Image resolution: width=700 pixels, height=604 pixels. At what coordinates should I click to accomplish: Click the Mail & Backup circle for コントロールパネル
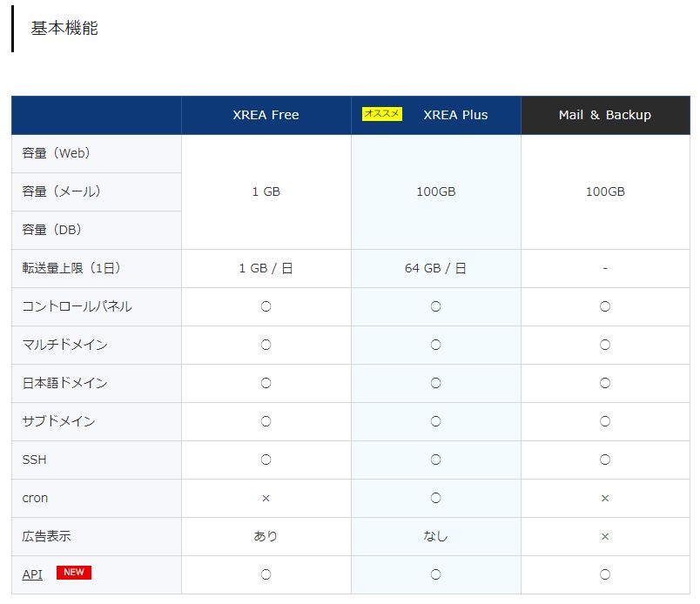pyautogui.click(x=605, y=306)
